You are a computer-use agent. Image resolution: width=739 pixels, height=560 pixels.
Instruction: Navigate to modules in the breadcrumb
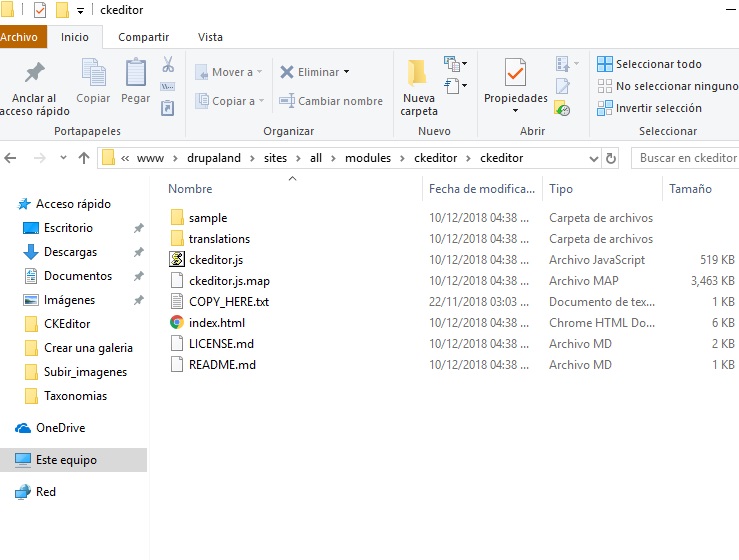pyautogui.click(x=368, y=158)
